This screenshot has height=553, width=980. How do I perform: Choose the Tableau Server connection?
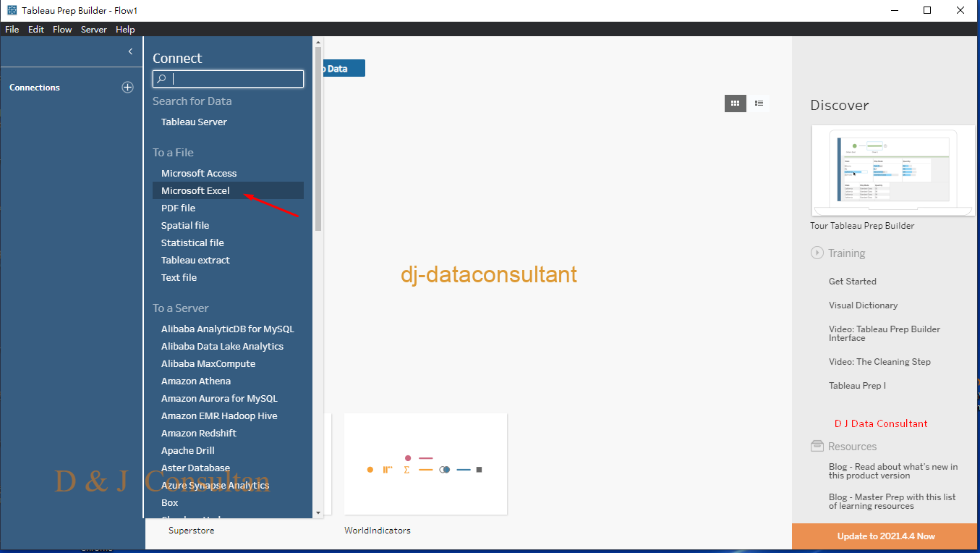point(194,122)
